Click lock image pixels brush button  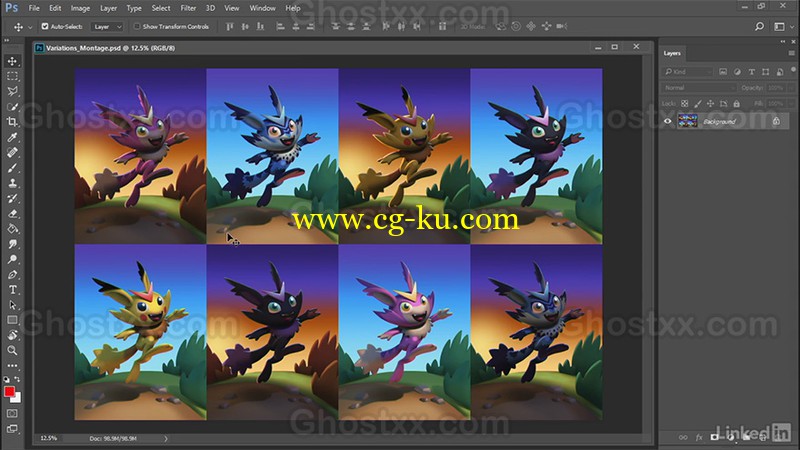pyautogui.click(x=697, y=104)
